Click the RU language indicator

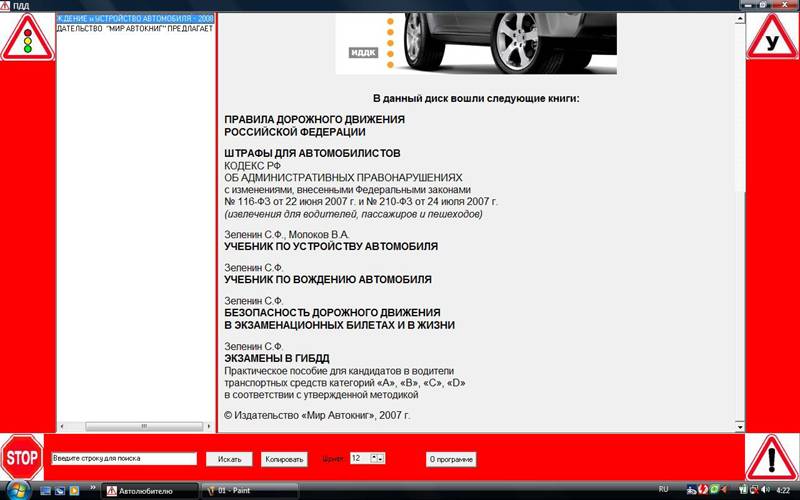click(x=663, y=489)
